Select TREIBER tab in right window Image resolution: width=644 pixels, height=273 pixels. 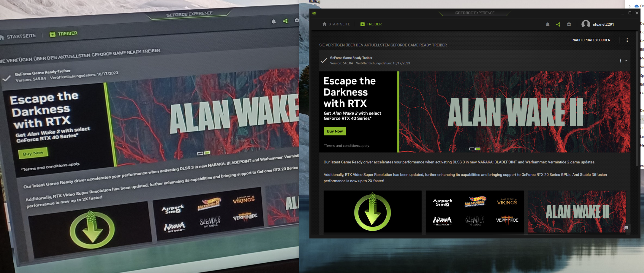tap(371, 24)
